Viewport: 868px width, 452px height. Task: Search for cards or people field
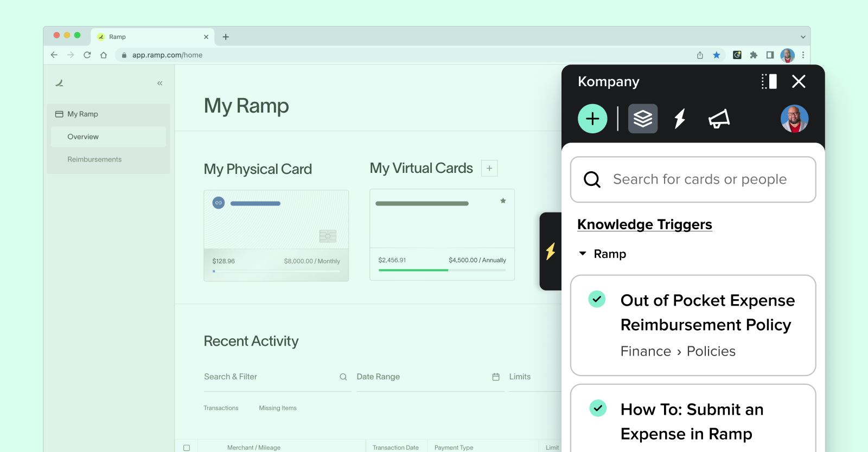click(x=693, y=179)
